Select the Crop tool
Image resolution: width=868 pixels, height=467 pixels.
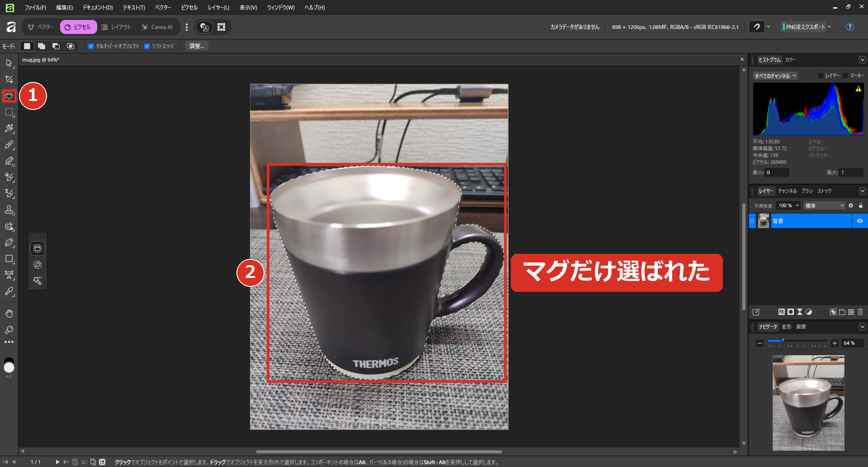point(9,79)
